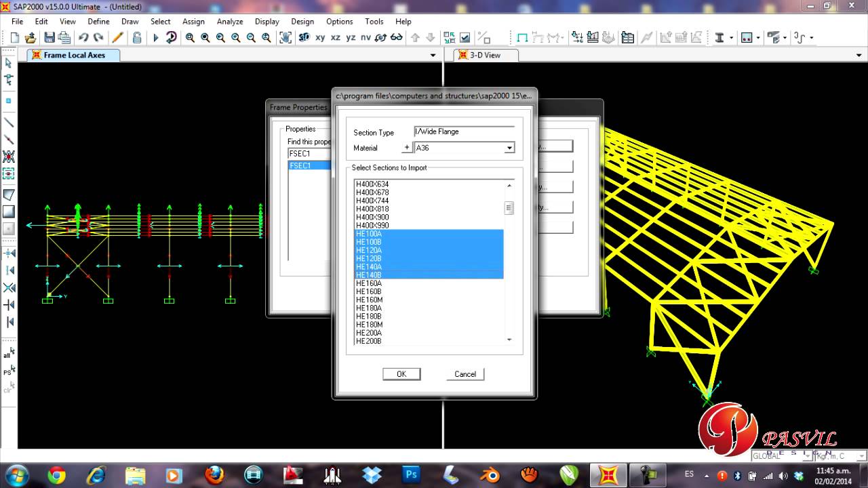Click Cancel in the import dialog
Image resolution: width=868 pixels, height=488 pixels.
[x=465, y=374]
